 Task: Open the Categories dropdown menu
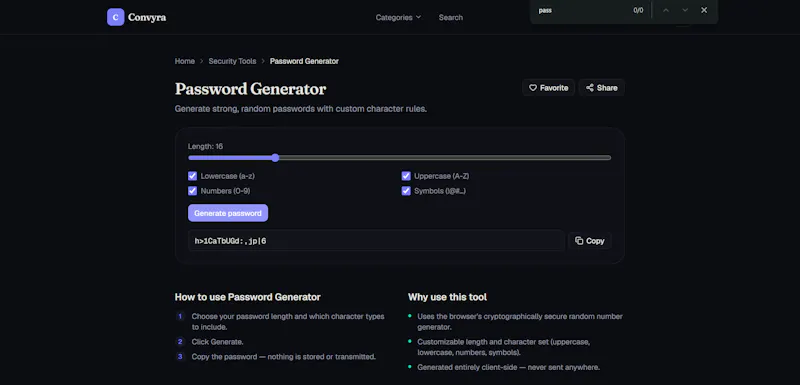click(398, 17)
